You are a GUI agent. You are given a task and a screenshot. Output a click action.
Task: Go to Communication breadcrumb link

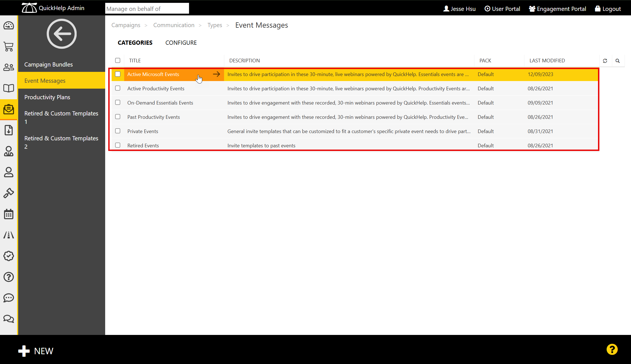(x=174, y=25)
